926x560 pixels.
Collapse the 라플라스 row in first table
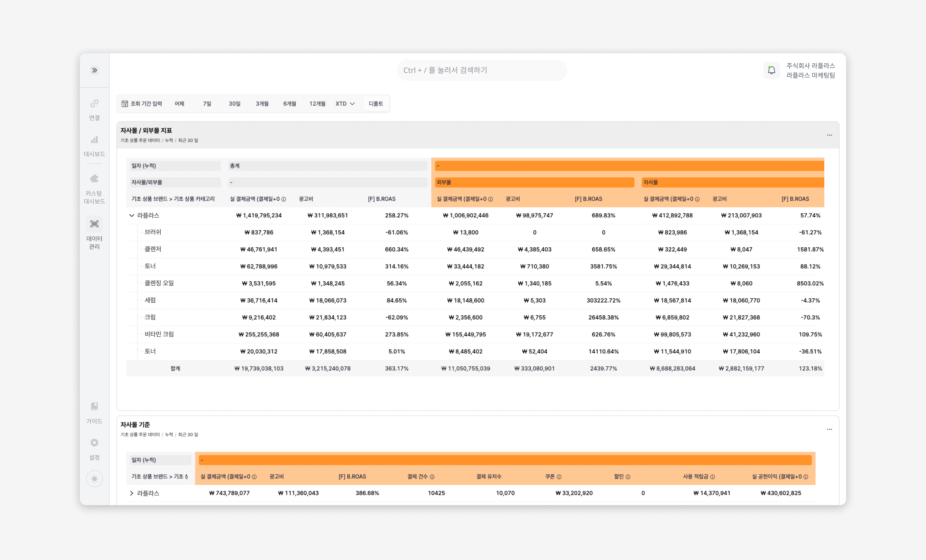point(131,215)
